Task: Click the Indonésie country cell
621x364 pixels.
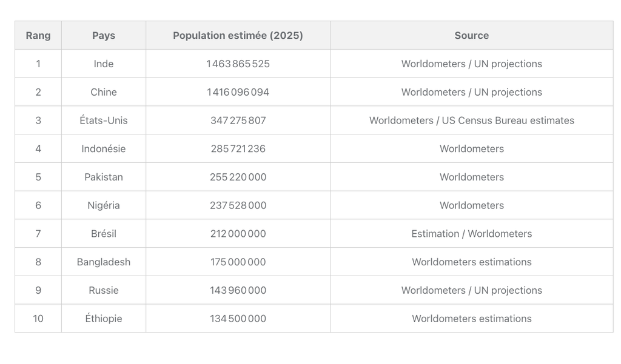Action: (103, 148)
